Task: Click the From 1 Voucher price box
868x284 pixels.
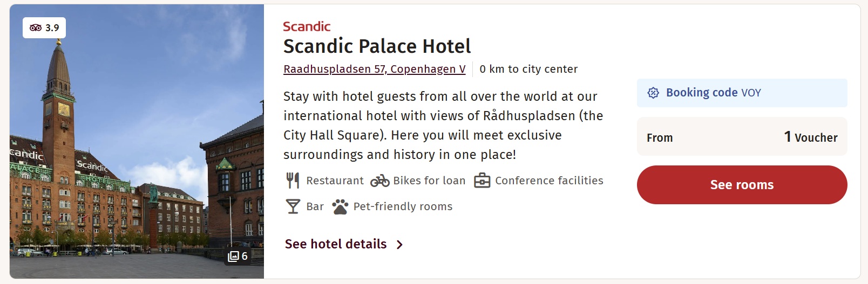Action: click(x=742, y=137)
